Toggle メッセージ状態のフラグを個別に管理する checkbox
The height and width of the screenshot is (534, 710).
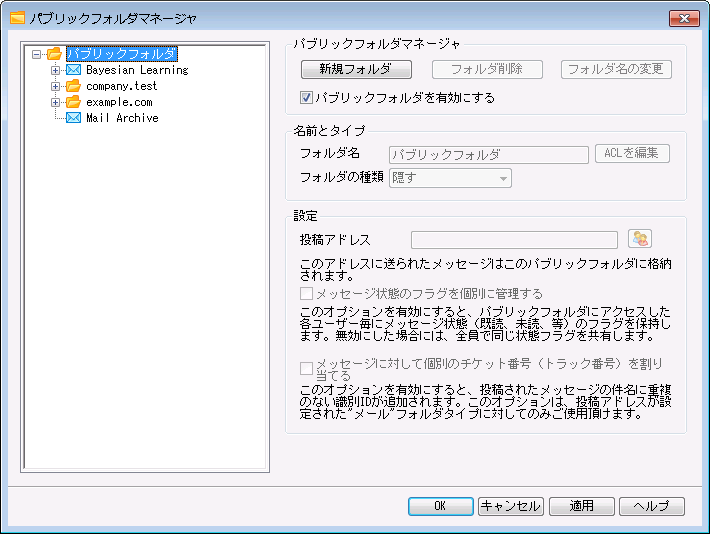[307, 294]
